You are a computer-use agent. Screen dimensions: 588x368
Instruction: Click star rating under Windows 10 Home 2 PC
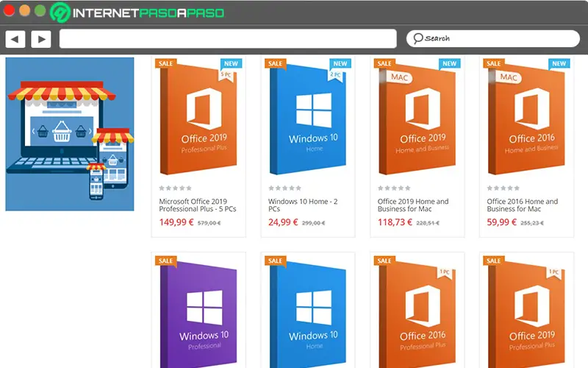coord(284,188)
